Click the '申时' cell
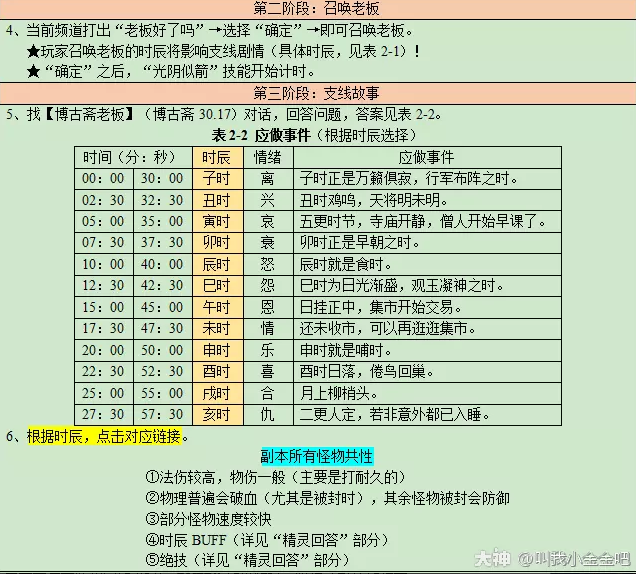 pos(218,350)
